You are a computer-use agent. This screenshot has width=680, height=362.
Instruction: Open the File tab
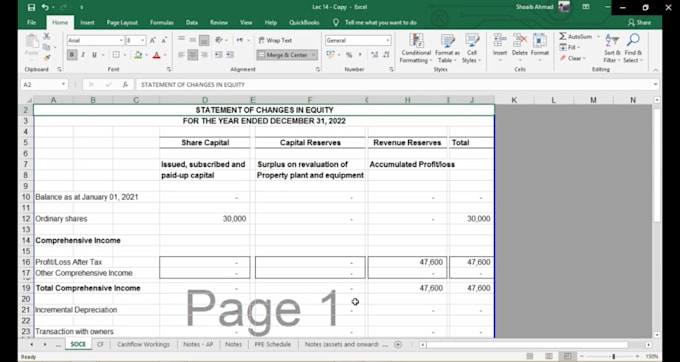[32, 23]
